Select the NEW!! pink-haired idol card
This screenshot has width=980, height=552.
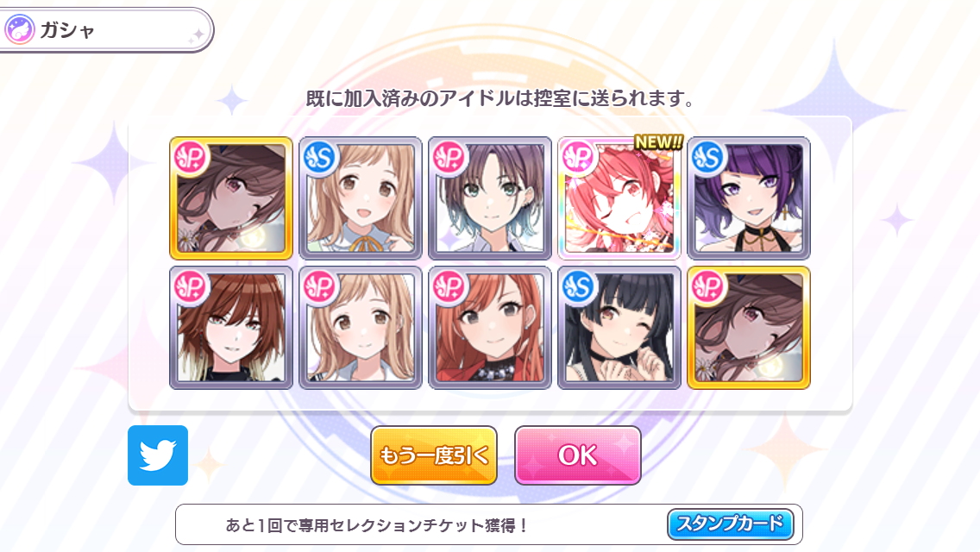[619, 198]
